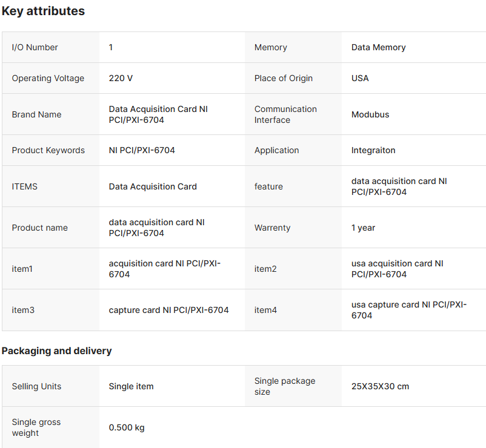Select the Brand Name label
Image resolution: width=486 pixels, height=448 pixels.
[x=36, y=114]
